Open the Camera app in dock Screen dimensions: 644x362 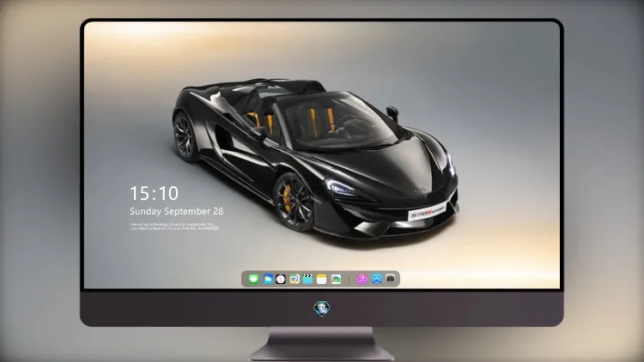coord(391,279)
